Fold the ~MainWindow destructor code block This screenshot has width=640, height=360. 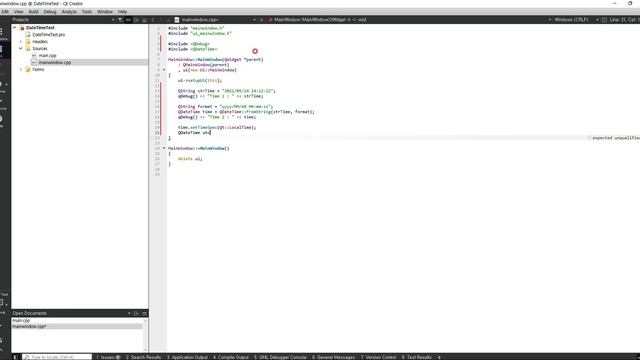click(164, 148)
